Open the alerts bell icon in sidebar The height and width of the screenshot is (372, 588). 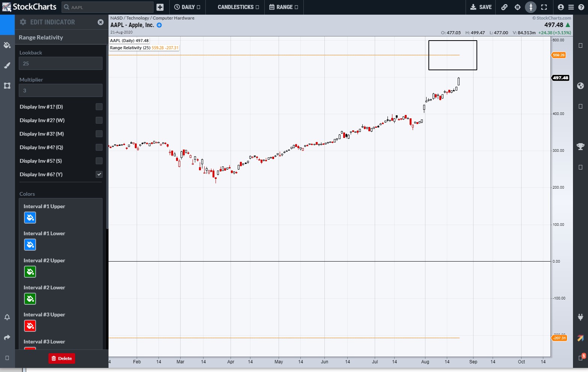pos(7,317)
